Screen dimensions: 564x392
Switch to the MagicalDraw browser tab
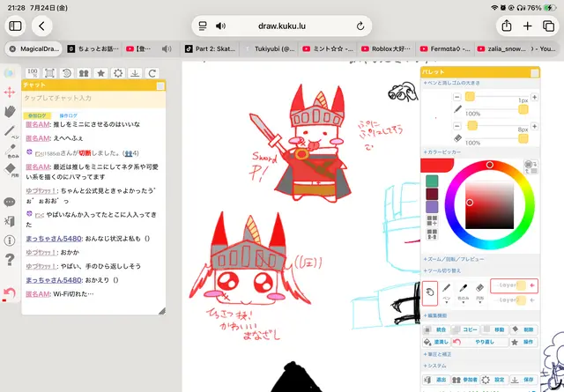33,49
